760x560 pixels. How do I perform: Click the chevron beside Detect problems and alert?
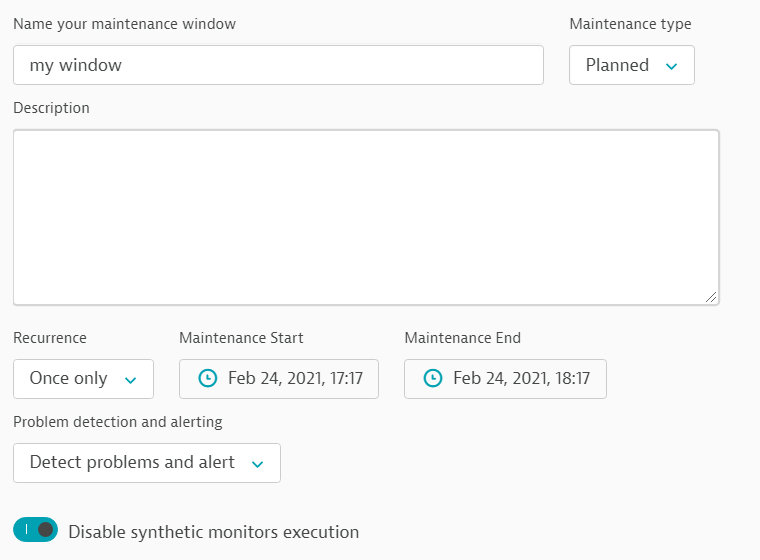coord(257,463)
